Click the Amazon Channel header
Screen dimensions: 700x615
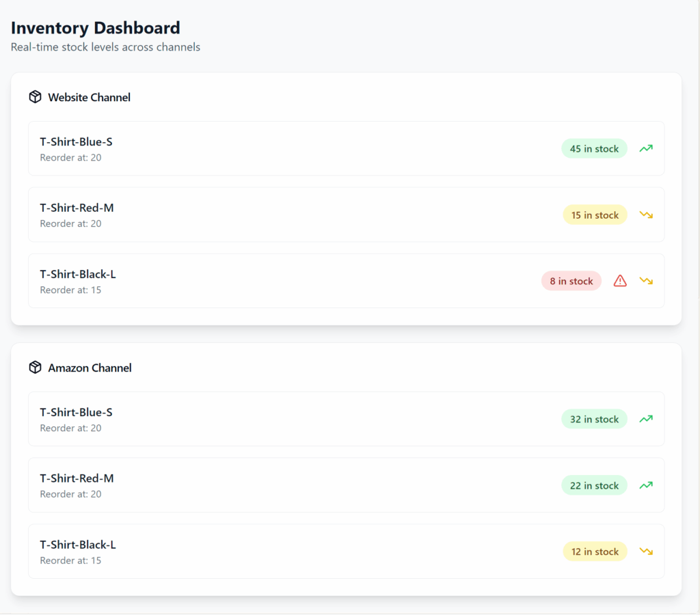(x=90, y=367)
